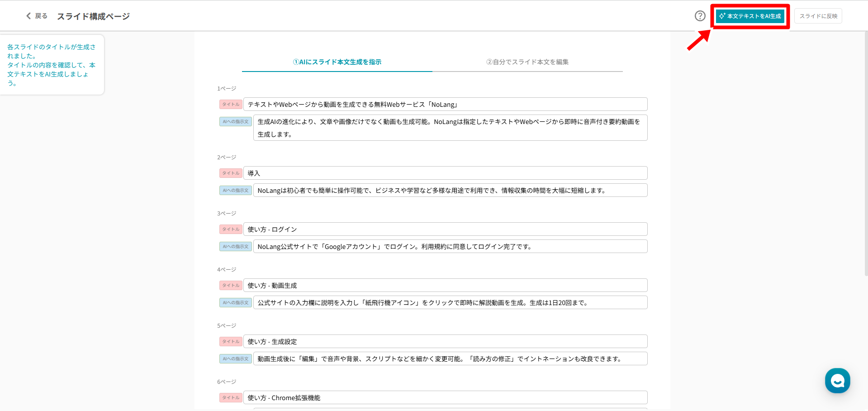Click the page 2 AIへの指示文 label tag
Image resolution: width=868 pixels, height=411 pixels.
pos(236,190)
